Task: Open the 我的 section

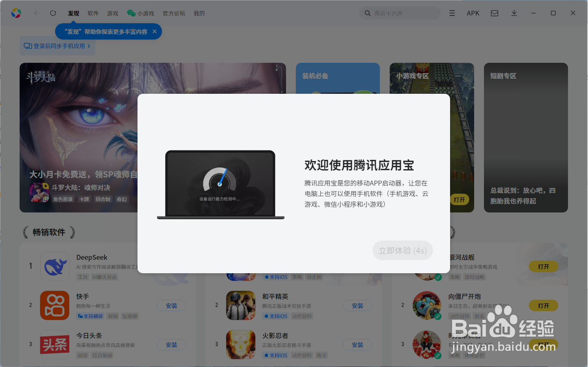Action: 199,13
